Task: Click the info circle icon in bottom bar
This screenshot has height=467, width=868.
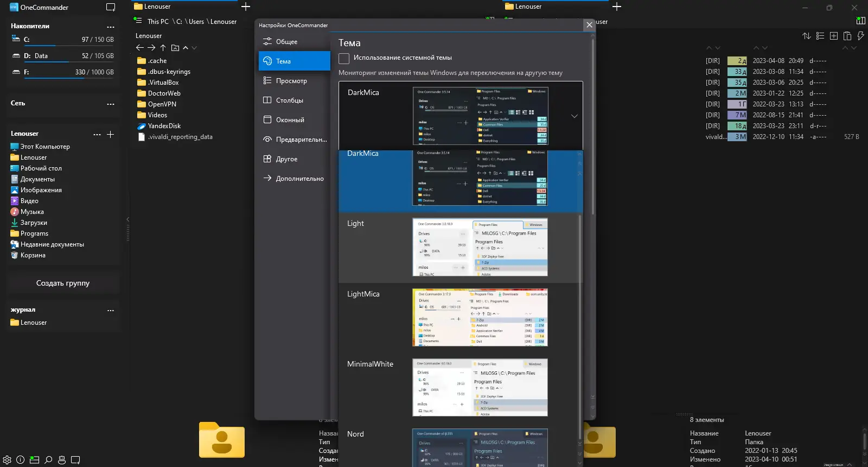Action: 21,460
